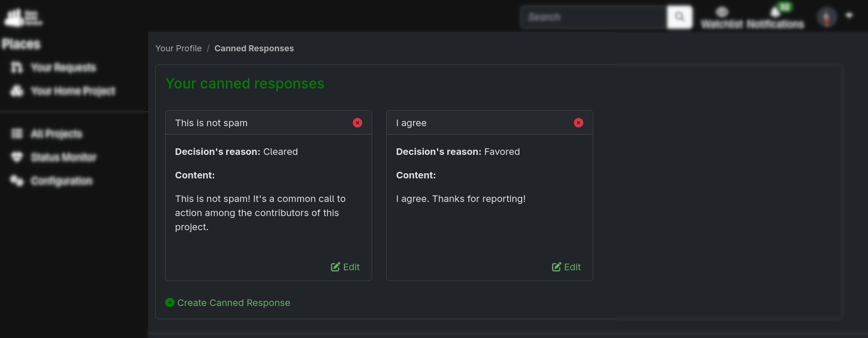Open Your Home Project in the sidebar
868x338 pixels.
(63, 91)
